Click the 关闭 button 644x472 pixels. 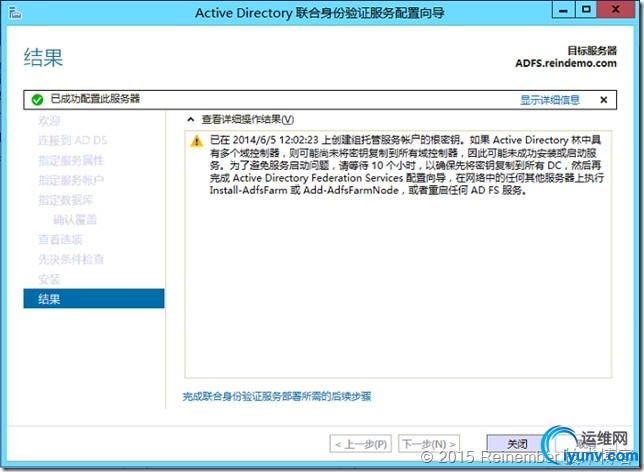pyautogui.click(x=517, y=444)
